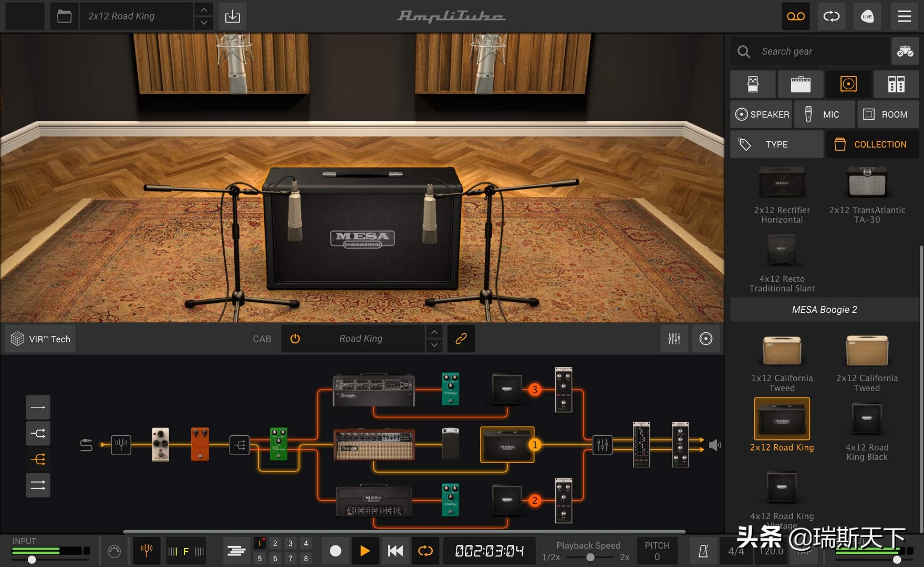Select the COLLECTION filter tab

point(872,144)
